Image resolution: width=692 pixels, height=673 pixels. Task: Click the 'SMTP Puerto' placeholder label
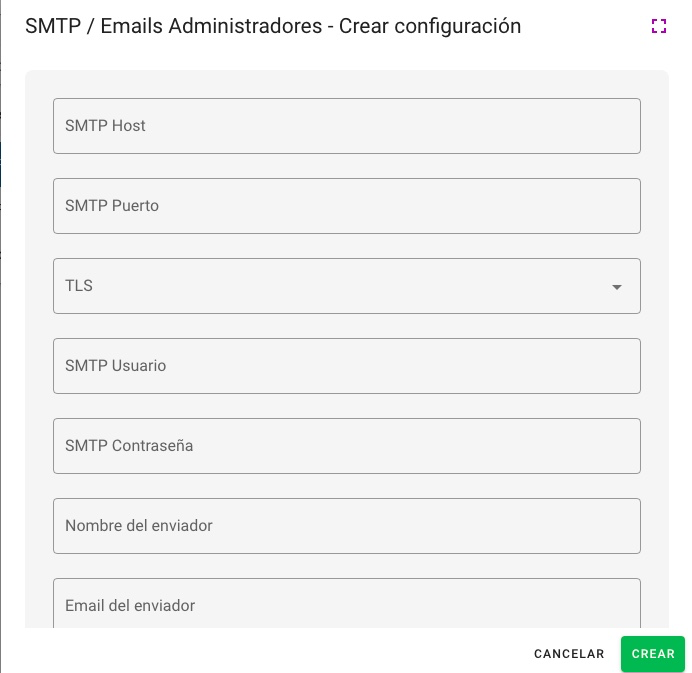pyautogui.click(x=112, y=206)
